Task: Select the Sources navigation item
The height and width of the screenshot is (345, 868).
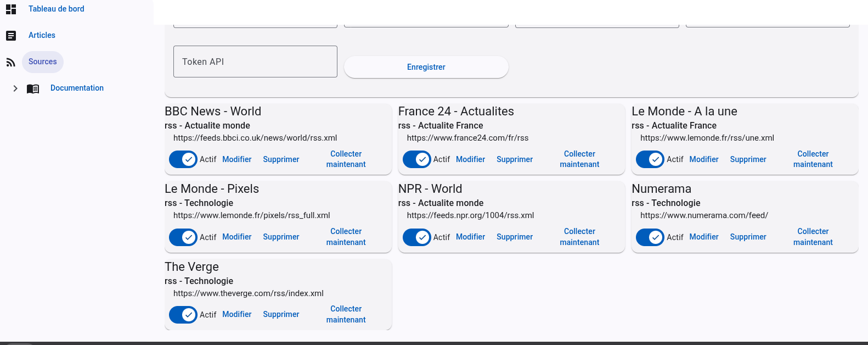Action: pos(43,62)
